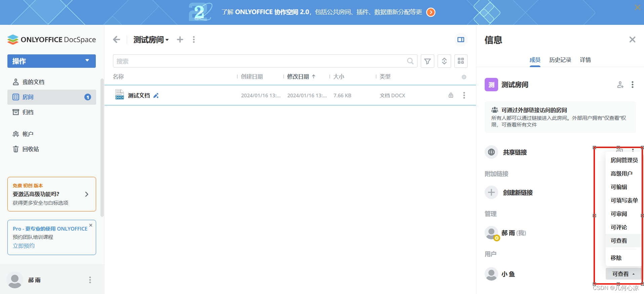Open 回收站 in sidebar
The height and width of the screenshot is (294, 644).
51,149
